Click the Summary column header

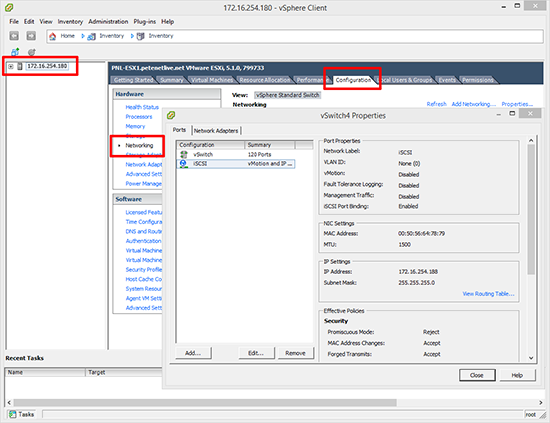pyautogui.click(x=269, y=145)
